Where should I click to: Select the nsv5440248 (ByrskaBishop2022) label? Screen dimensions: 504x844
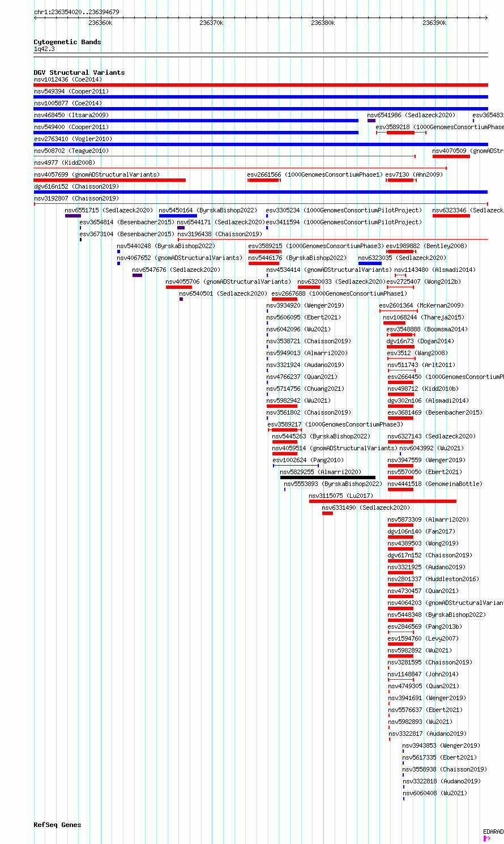coord(166,246)
